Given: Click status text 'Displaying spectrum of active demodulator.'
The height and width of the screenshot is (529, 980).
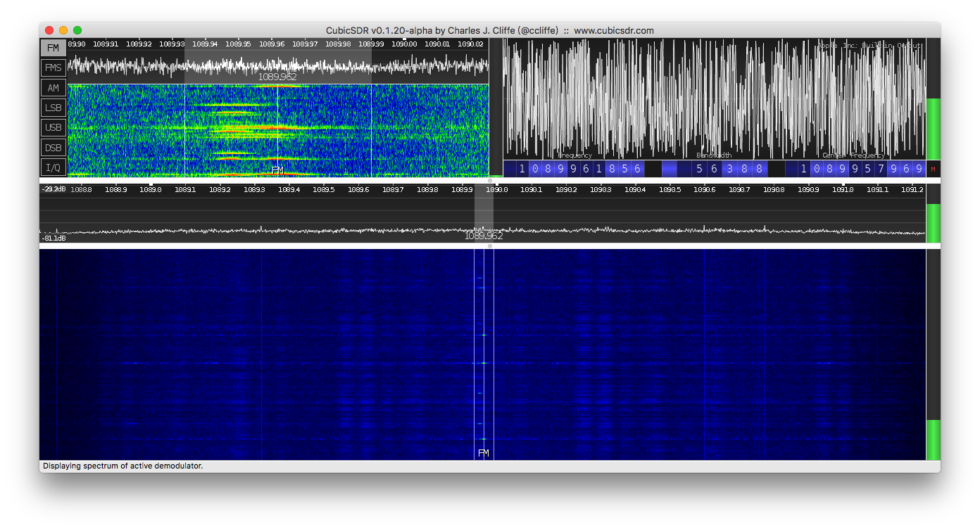Looking at the screenshot, I should [122, 466].
